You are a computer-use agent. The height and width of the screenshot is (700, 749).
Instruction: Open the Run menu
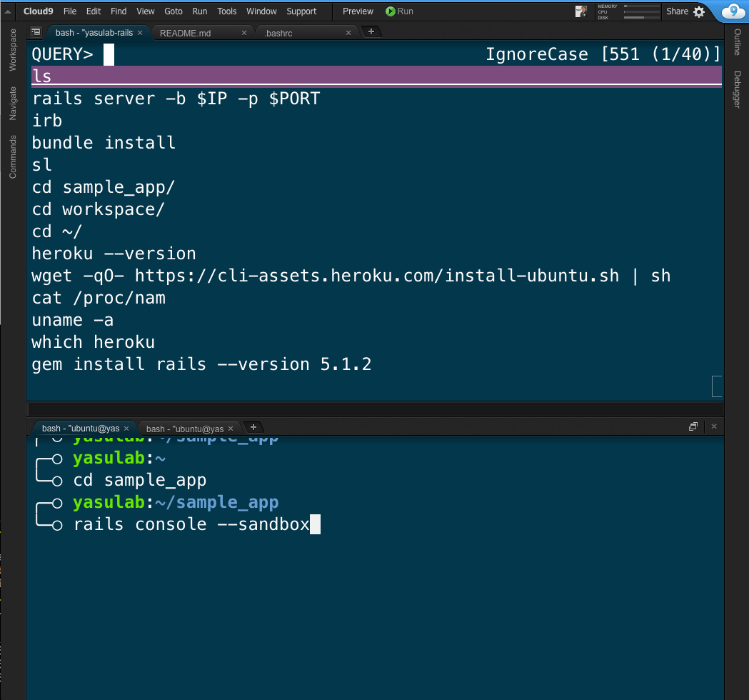pos(200,11)
